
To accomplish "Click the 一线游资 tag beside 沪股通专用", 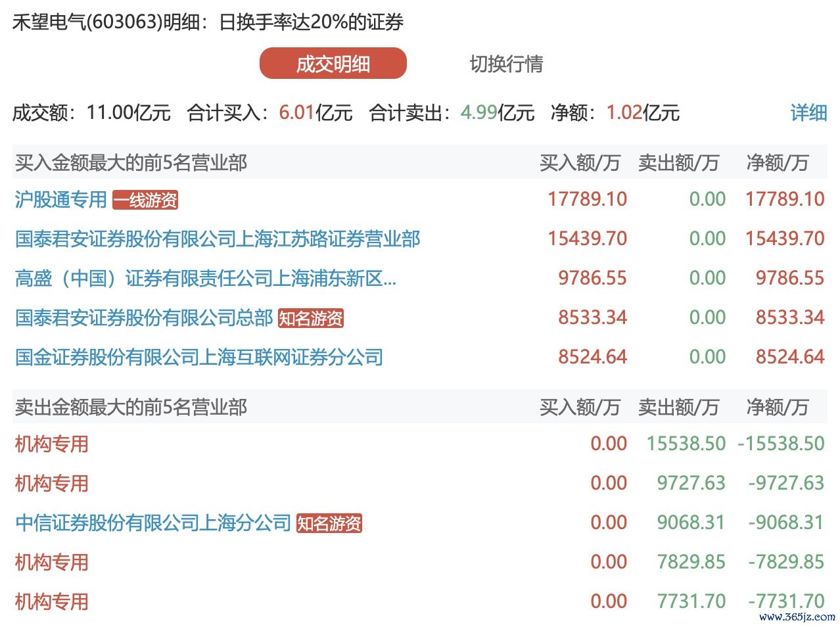I will (145, 200).
